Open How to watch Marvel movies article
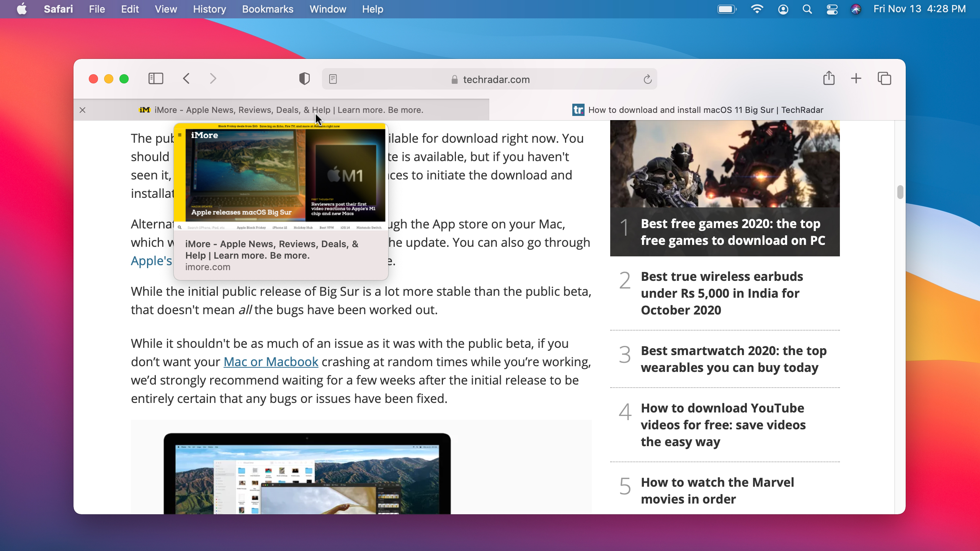This screenshot has width=980, height=551. tap(717, 491)
